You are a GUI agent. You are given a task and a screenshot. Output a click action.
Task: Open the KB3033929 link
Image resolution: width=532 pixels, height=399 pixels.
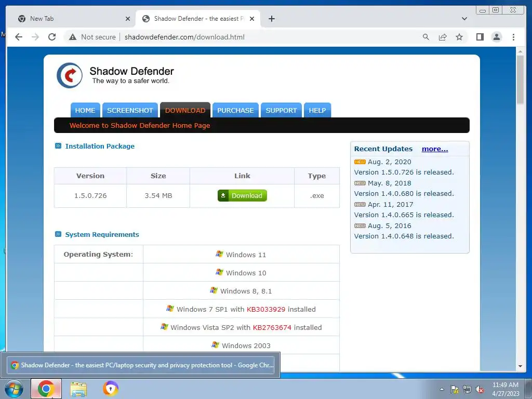coord(266,309)
